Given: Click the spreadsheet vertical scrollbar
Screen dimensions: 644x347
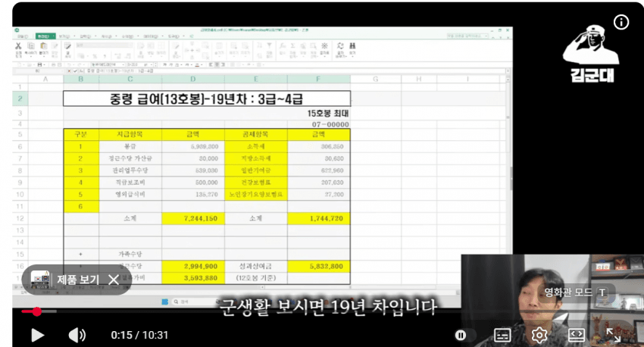Looking at the screenshot, I should 508,180.
